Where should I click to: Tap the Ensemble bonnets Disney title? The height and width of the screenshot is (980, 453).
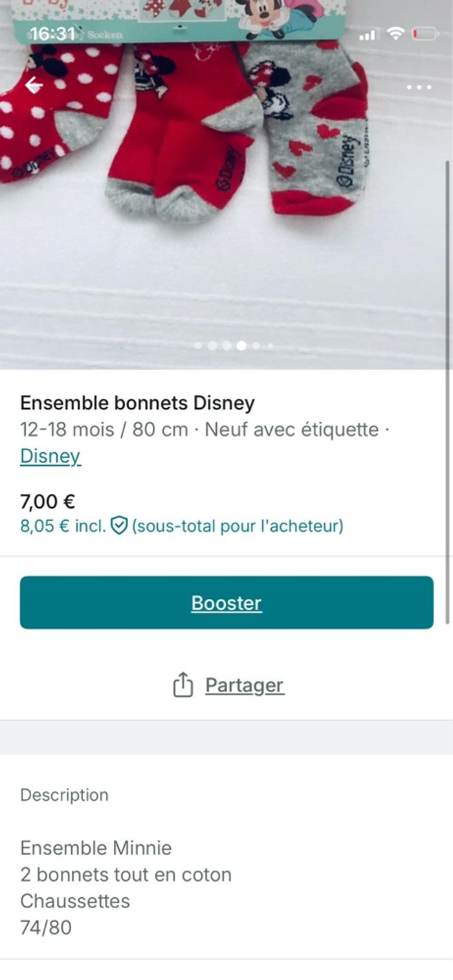pyautogui.click(x=137, y=403)
